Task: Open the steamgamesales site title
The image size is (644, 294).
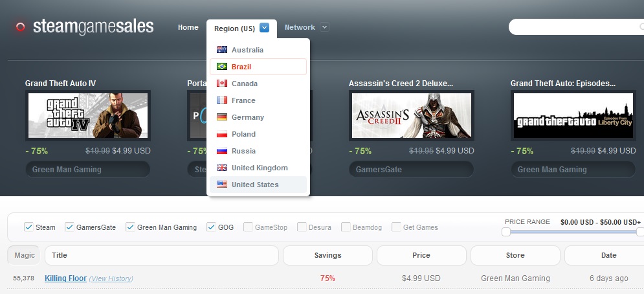Action: pos(93,27)
